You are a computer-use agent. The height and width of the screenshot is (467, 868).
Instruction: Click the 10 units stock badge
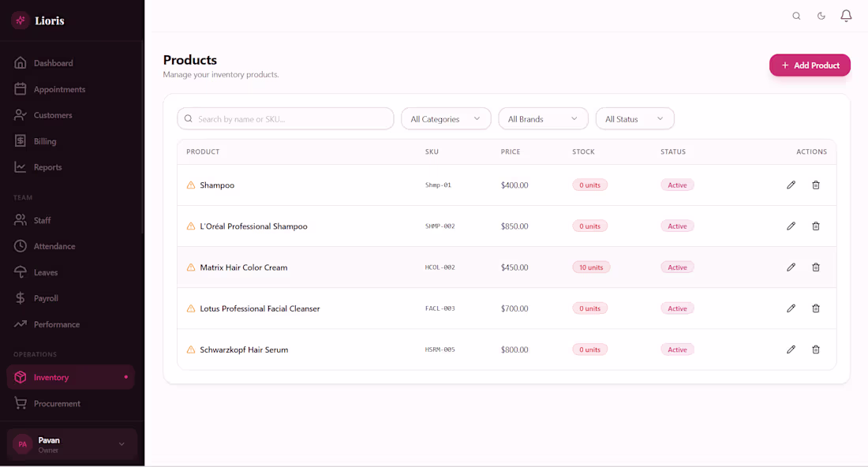(591, 267)
